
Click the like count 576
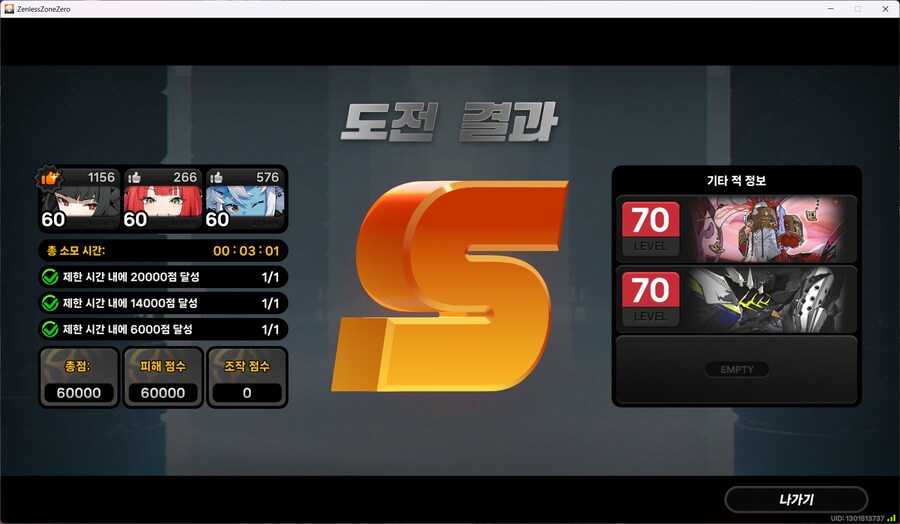(267, 177)
